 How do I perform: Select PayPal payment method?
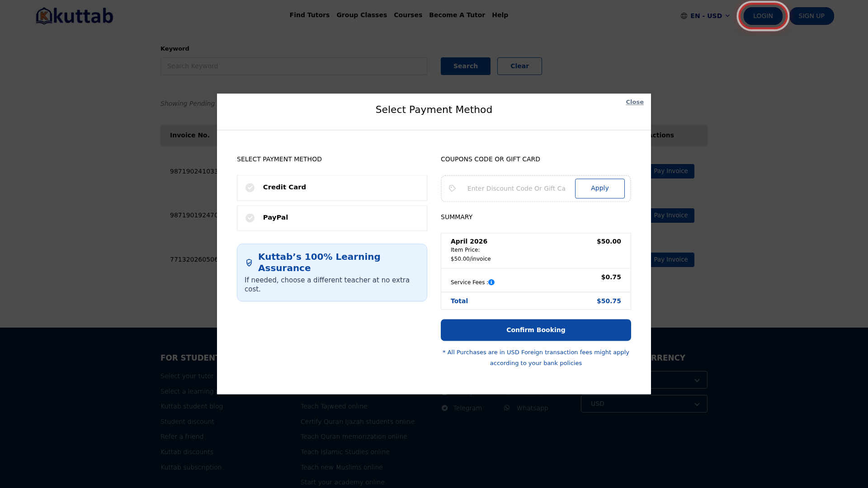click(332, 218)
